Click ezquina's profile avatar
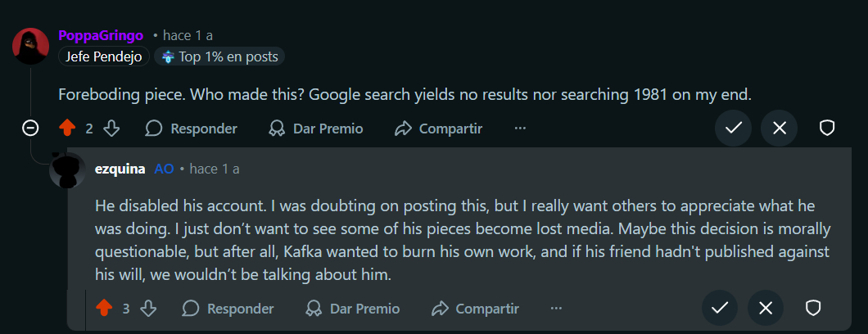Viewport: 868px width, 334px height. 68,169
